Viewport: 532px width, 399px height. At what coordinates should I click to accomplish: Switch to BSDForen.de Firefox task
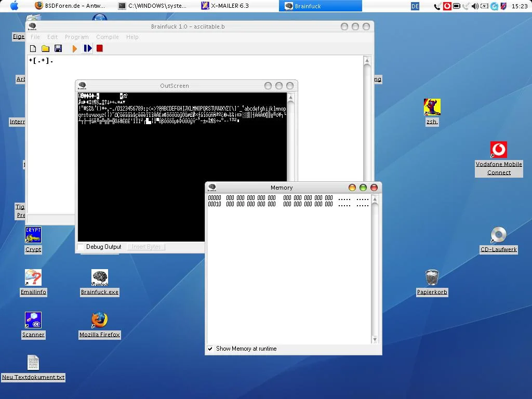[70, 6]
